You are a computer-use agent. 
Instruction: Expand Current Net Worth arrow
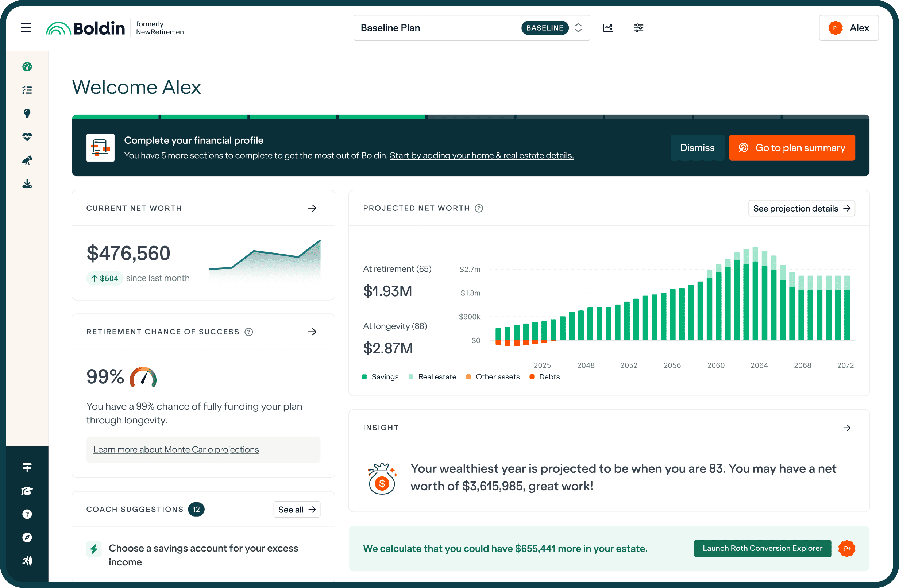[x=312, y=208]
